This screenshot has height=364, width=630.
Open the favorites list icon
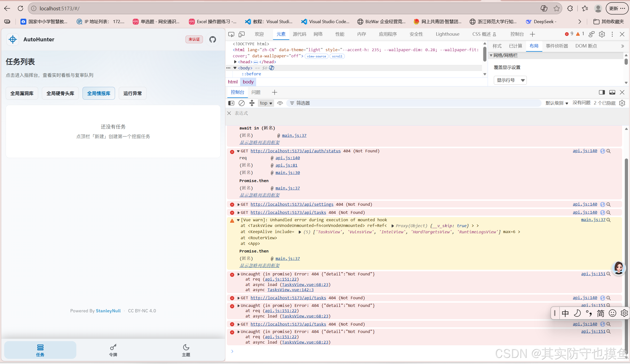click(x=585, y=9)
